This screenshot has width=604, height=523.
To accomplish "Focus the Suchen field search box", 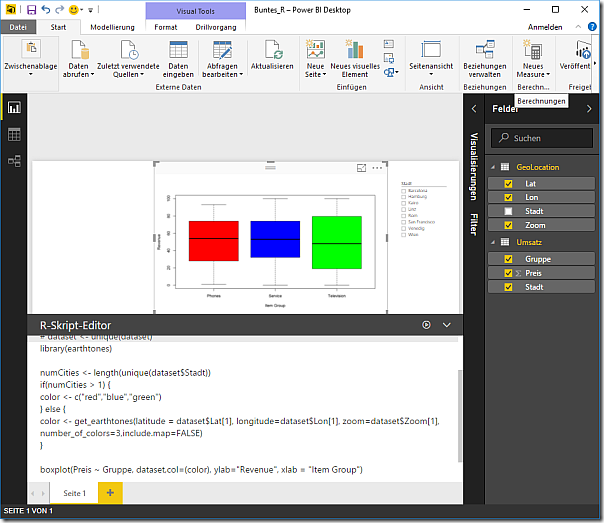I will coord(542,138).
